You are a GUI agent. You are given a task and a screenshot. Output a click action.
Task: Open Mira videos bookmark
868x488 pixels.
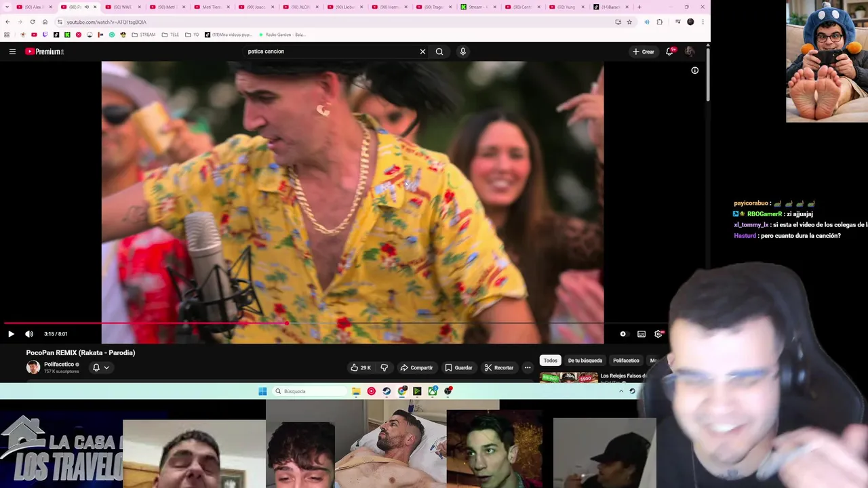(x=228, y=35)
